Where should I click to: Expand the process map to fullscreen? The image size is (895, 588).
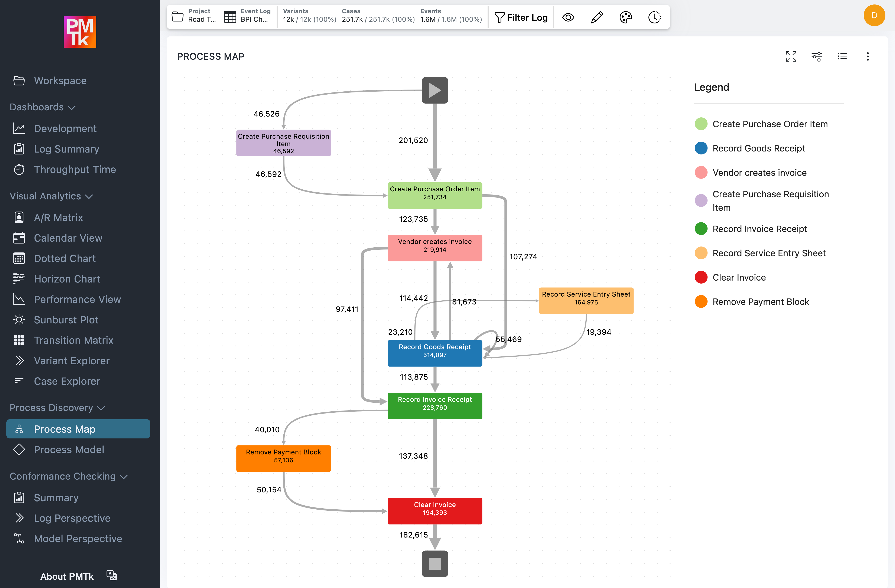pos(791,56)
